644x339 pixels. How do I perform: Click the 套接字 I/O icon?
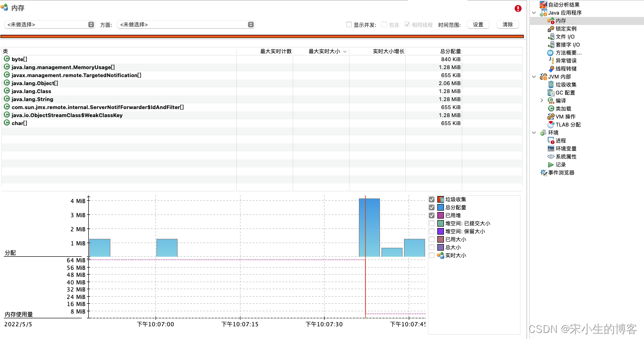551,45
